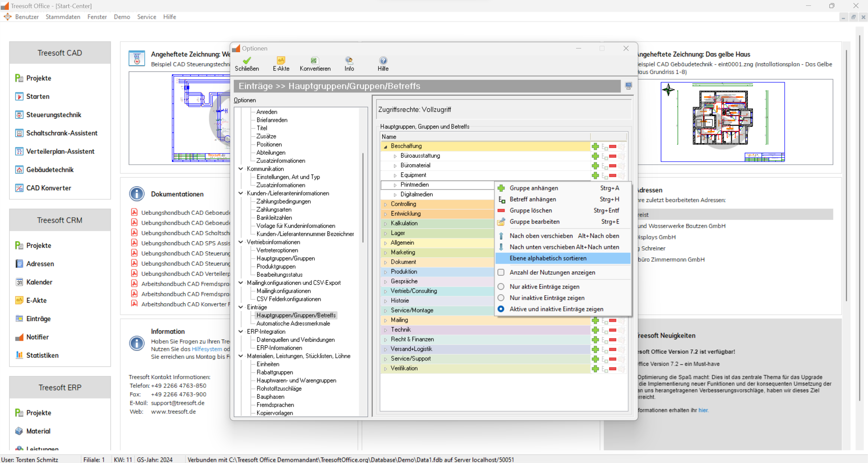Collapse the Beschaffung main group

tap(386, 146)
